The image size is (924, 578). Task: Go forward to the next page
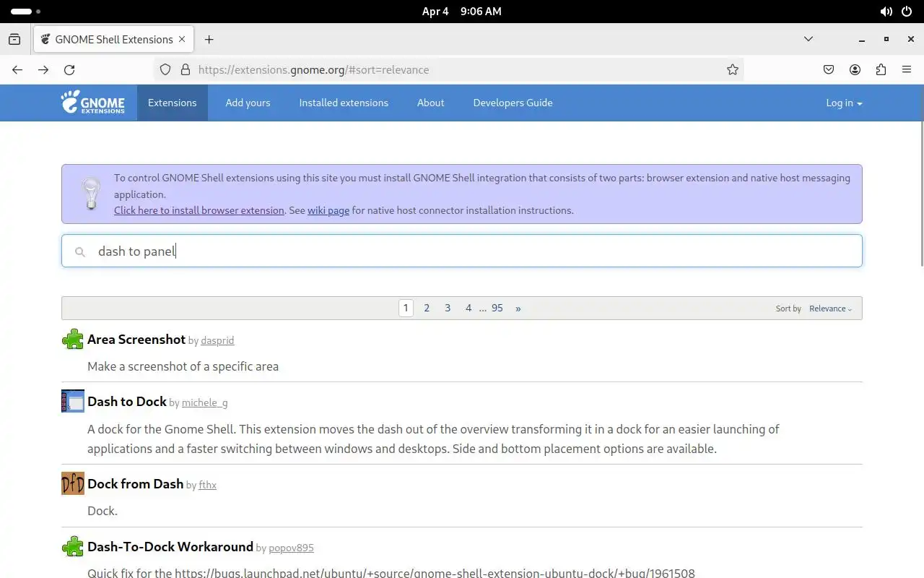(x=43, y=70)
